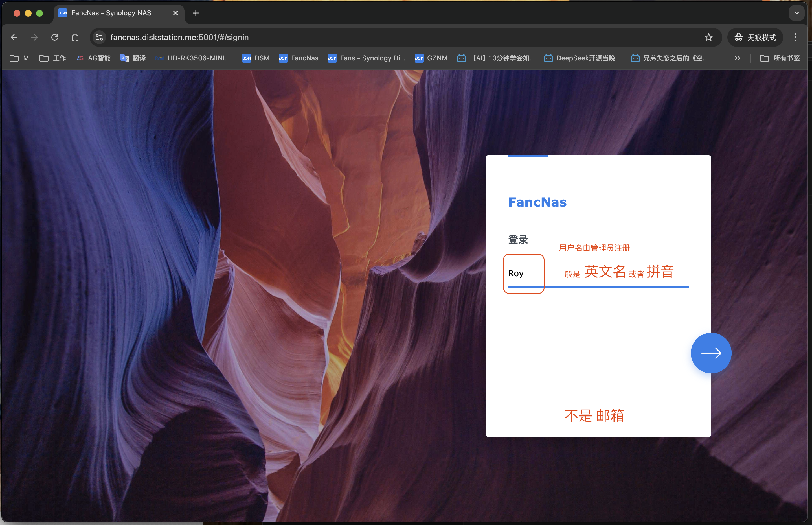
Task: Open a new tab with plus button
Action: pyautogui.click(x=196, y=13)
